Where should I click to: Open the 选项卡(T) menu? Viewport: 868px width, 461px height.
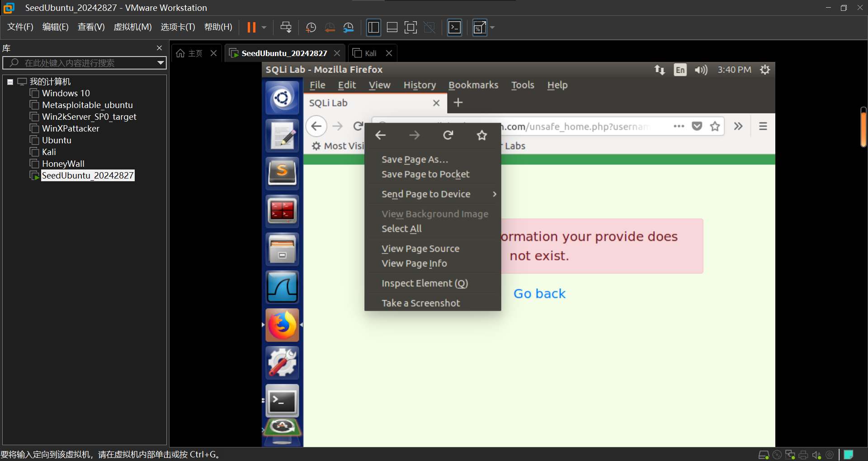tap(178, 27)
